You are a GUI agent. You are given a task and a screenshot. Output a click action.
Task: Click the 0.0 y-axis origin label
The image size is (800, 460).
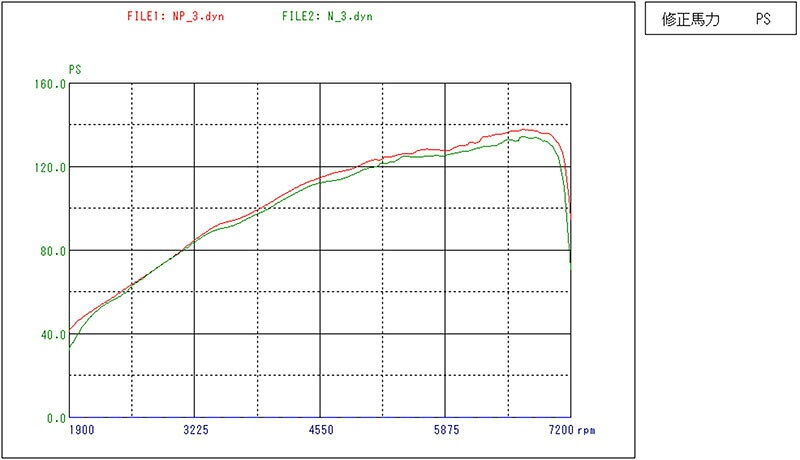[x=55, y=418]
